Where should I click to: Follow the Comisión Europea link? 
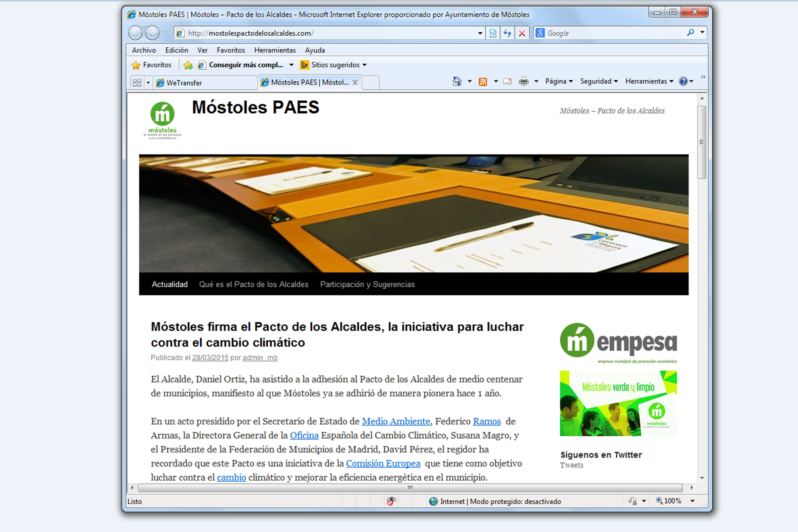[383, 463]
